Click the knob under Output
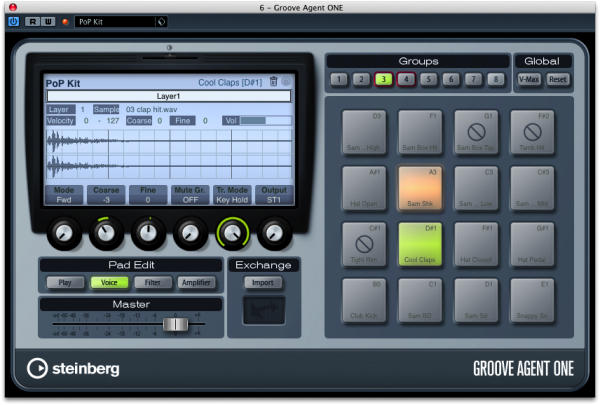This screenshot has height=405, width=600. pos(274,233)
